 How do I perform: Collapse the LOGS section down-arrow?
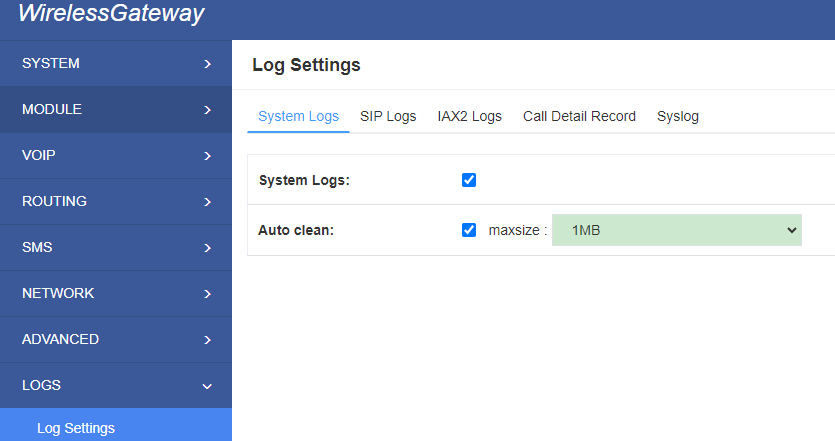tap(207, 386)
